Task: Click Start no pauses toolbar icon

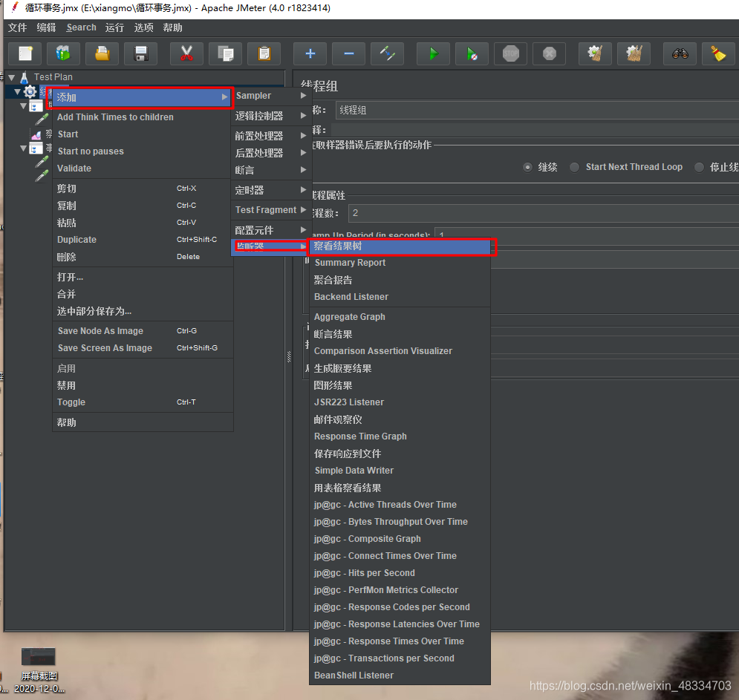Action: pos(472,53)
